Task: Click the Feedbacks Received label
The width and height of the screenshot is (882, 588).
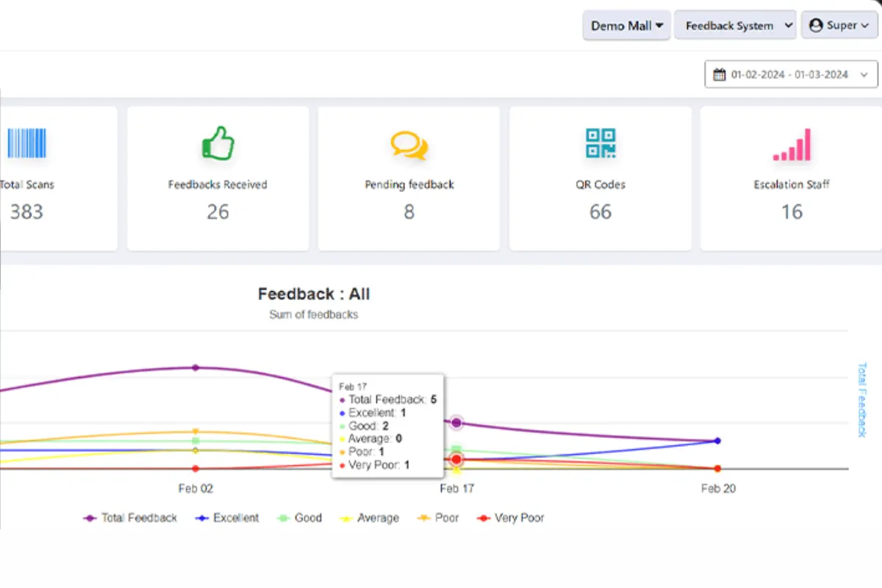Action: [218, 184]
